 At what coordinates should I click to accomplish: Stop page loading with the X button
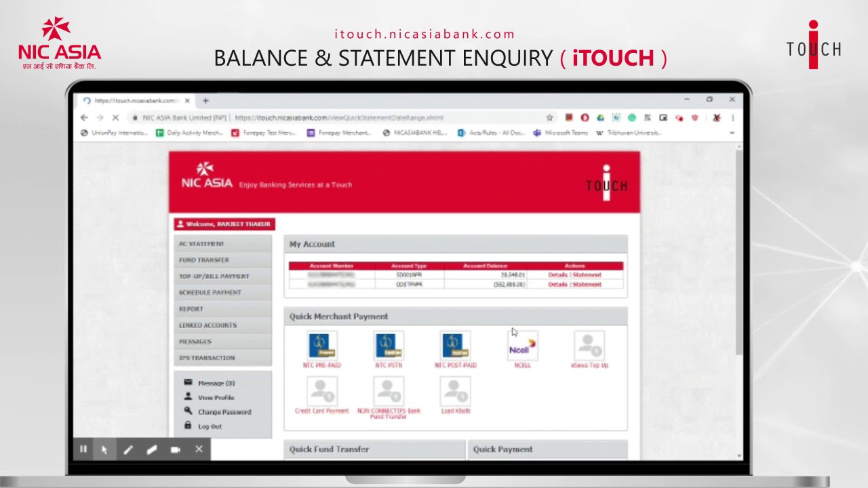coord(115,117)
